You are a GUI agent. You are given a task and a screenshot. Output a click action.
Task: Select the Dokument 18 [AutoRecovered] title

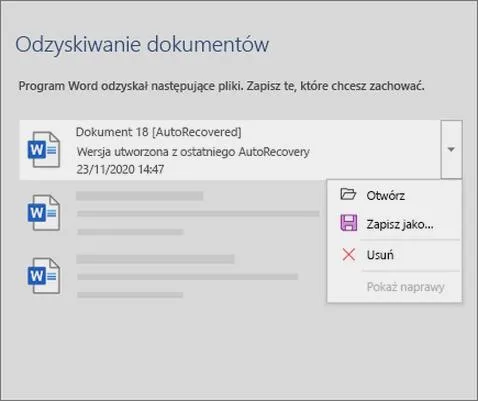(159, 132)
